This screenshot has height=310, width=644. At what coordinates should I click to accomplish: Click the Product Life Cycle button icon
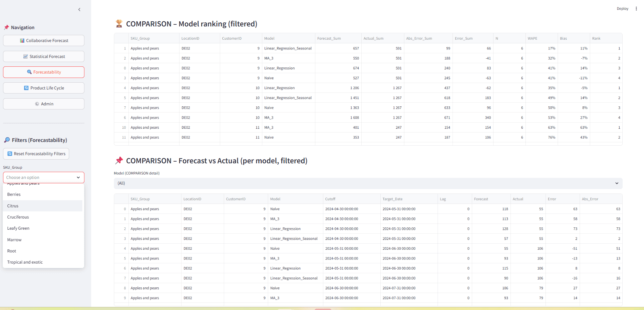pos(26,88)
